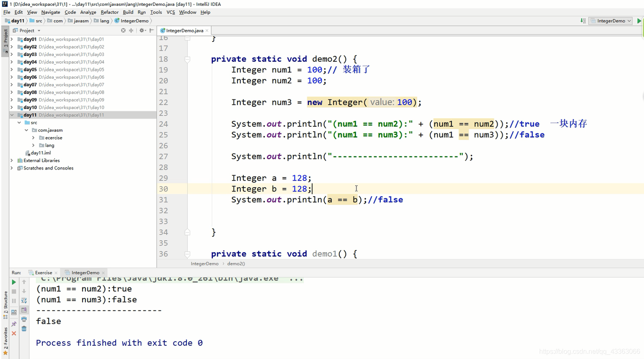Fold demo1 method via gutter marker at line 36
Screen dimensions: 644x359
(x=187, y=254)
